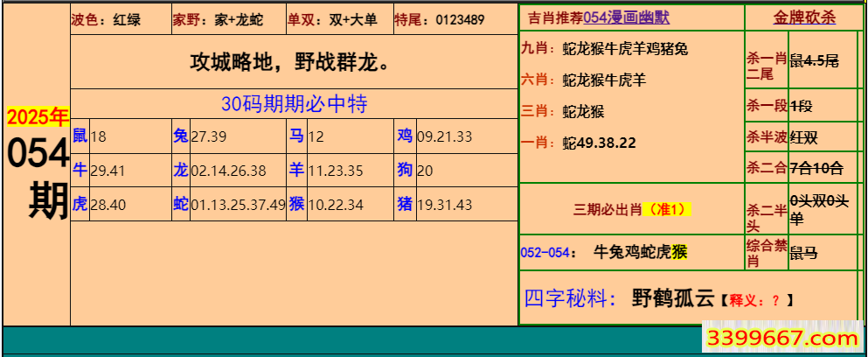Click the 鼠 zodiac label
The image size is (868, 357).
click(80, 136)
